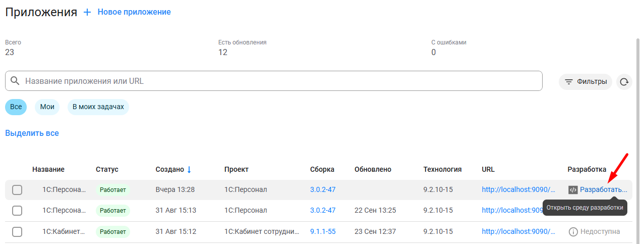Click the Разработка column header
This screenshot has width=644, height=244.
587,170
